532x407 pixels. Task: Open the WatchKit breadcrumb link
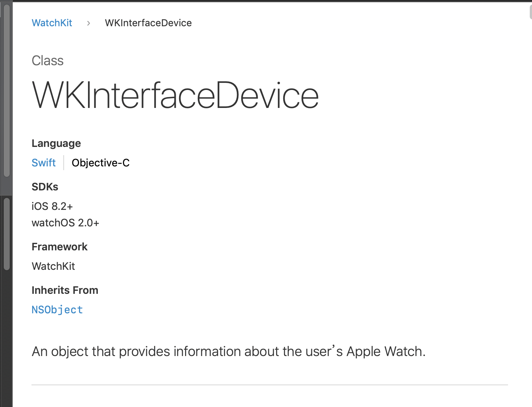[52, 23]
